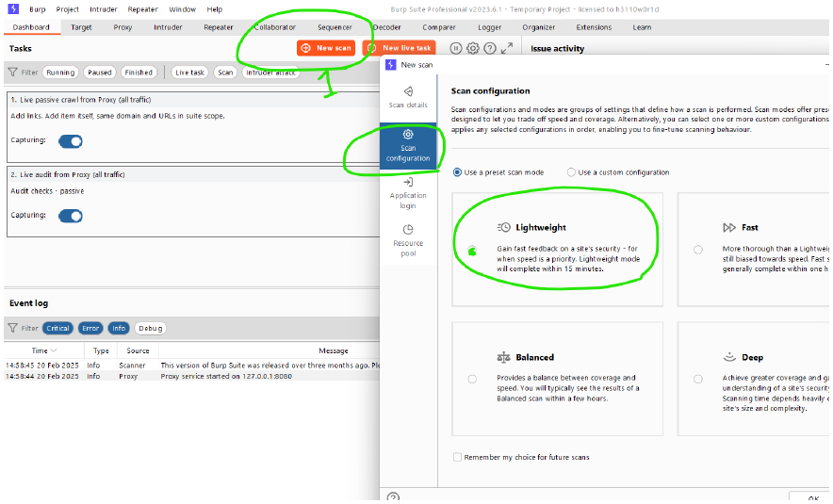
Task: Switch to the Organizer tab
Action: 539,27
